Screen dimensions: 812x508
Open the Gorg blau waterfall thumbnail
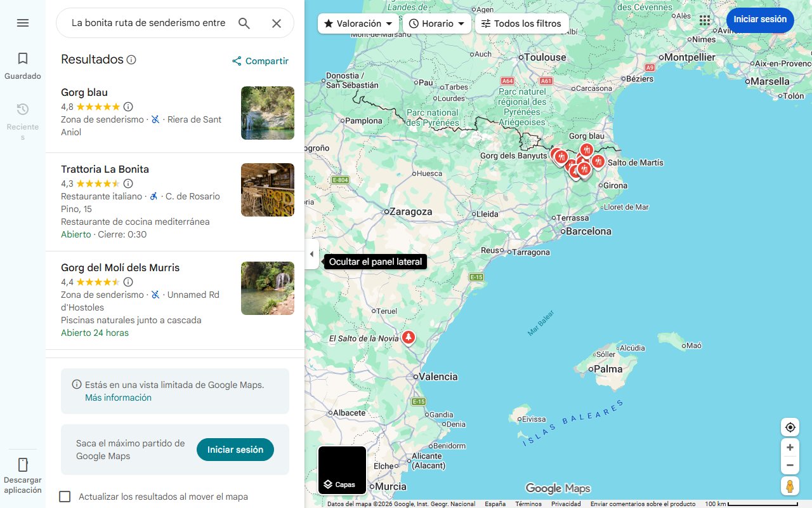click(268, 113)
